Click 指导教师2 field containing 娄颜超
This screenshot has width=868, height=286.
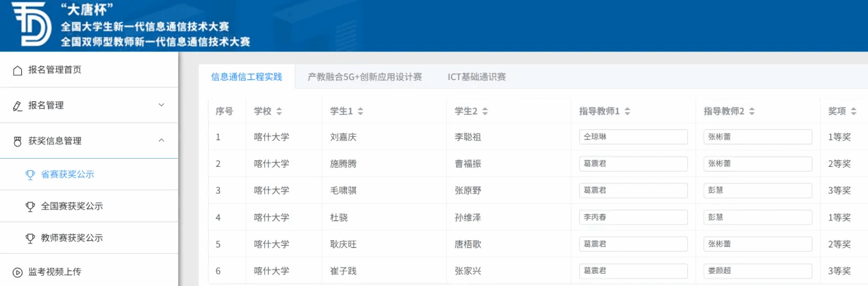click(x=757, y=270)
